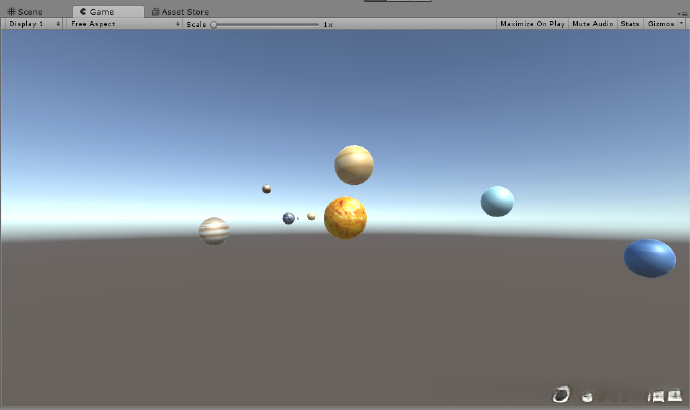The height and width of the screenshot is (410, 690).
Task: Click the 1x scale value text
Action: 328,25
